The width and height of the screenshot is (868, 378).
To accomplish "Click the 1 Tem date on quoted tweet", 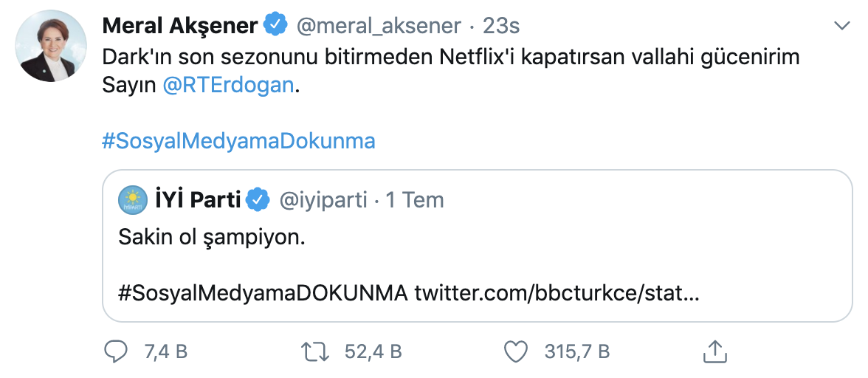I will pyautogui.click(x=415, y=199).
